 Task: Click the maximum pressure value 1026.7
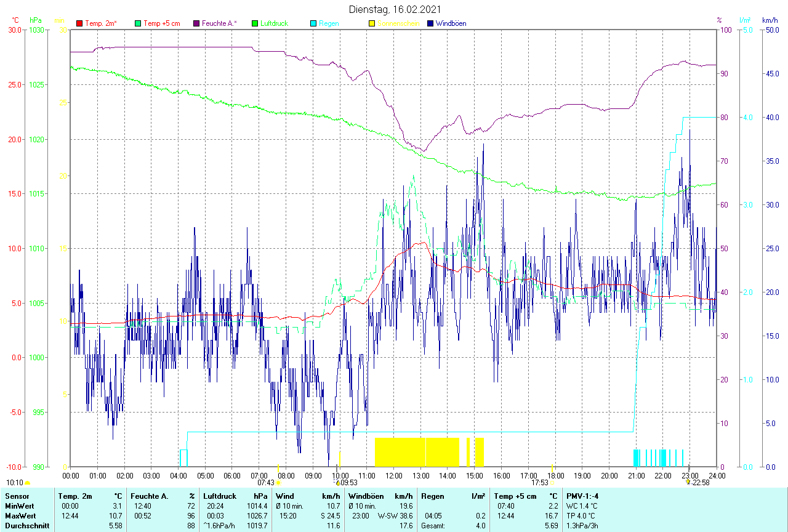257,515
